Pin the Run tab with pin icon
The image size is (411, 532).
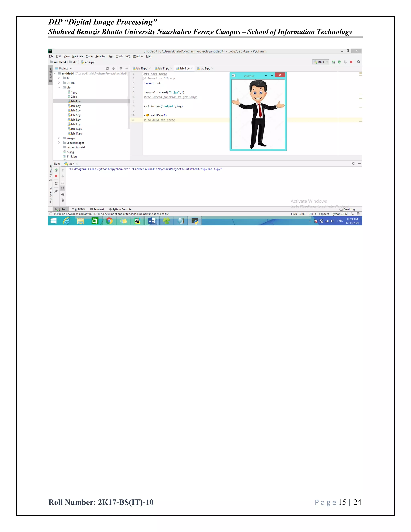56,191
